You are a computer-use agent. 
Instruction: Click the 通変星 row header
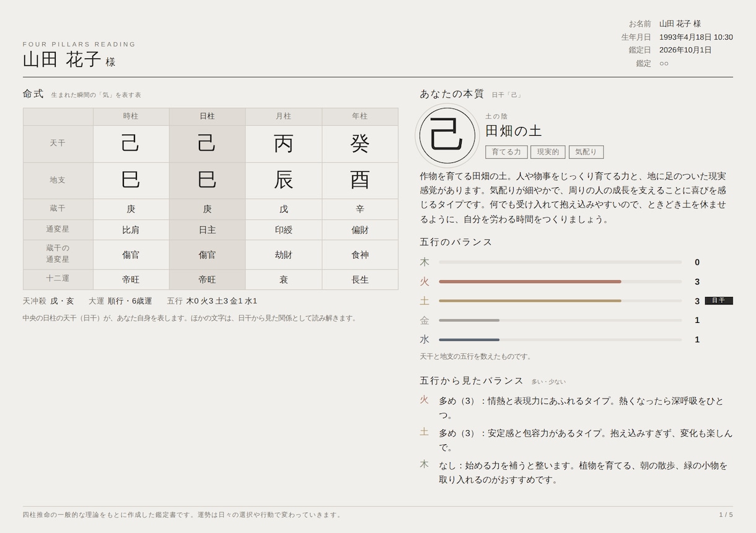[x=58, y=229]
